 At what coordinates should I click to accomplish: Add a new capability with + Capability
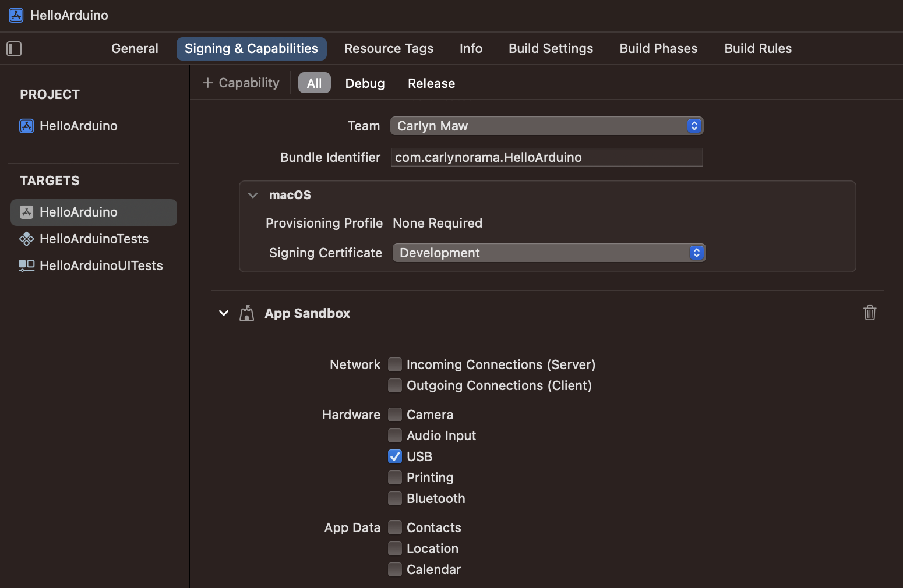[x=241, y=83]
